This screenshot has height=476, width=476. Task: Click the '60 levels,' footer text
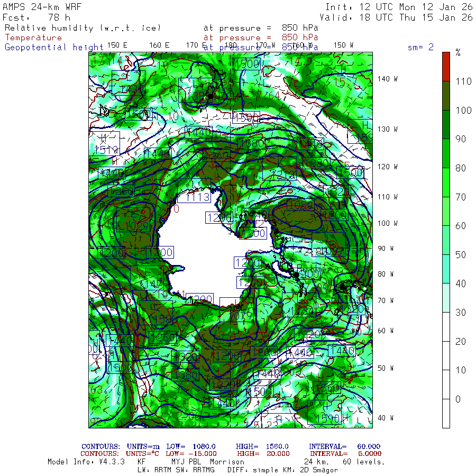[364, 462]
